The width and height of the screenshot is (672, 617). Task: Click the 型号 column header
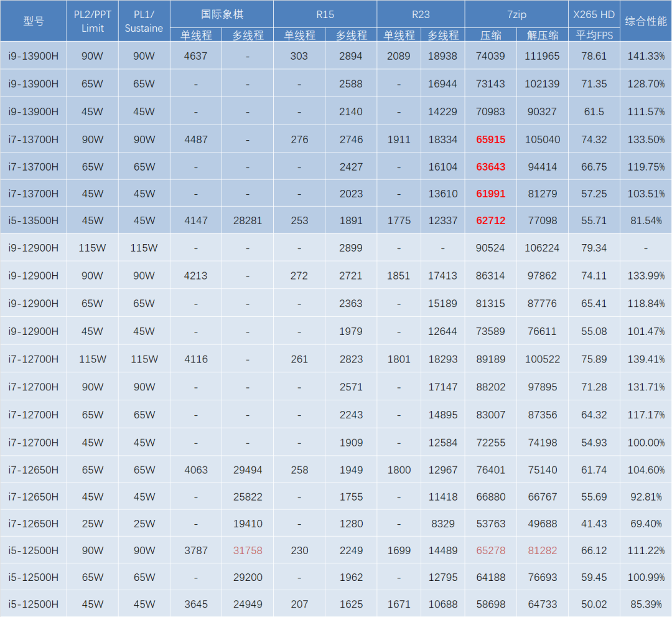tap(34, 21)
